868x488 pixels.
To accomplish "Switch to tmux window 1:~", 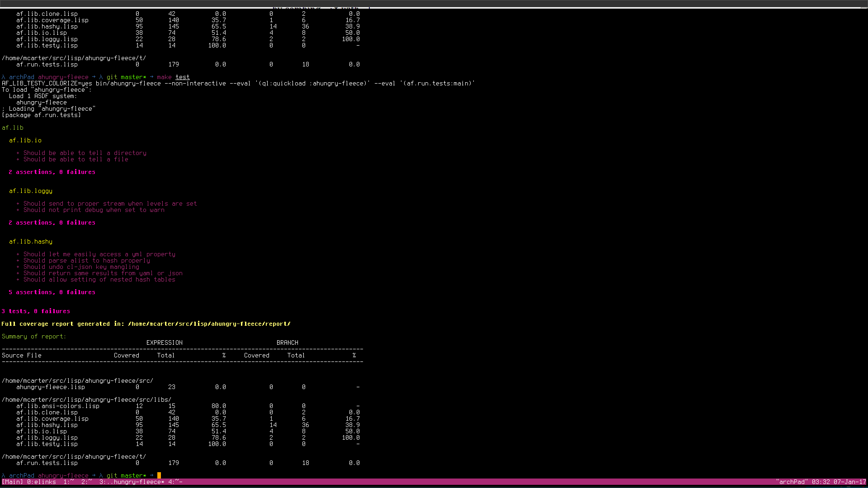I will point(68,482).
